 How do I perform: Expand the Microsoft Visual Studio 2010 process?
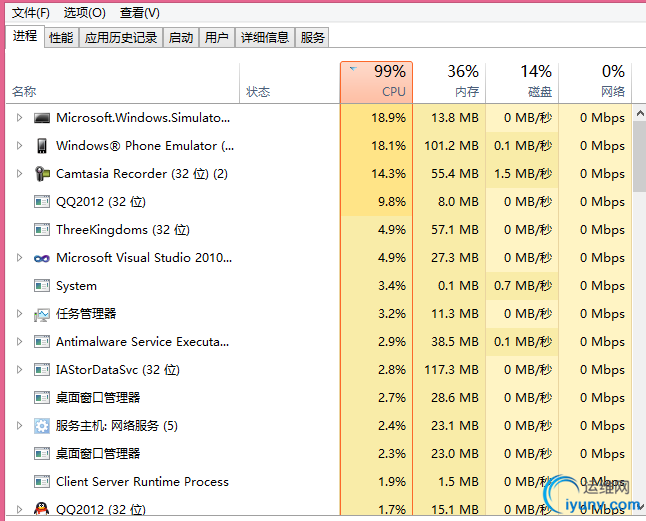(19, 258)
